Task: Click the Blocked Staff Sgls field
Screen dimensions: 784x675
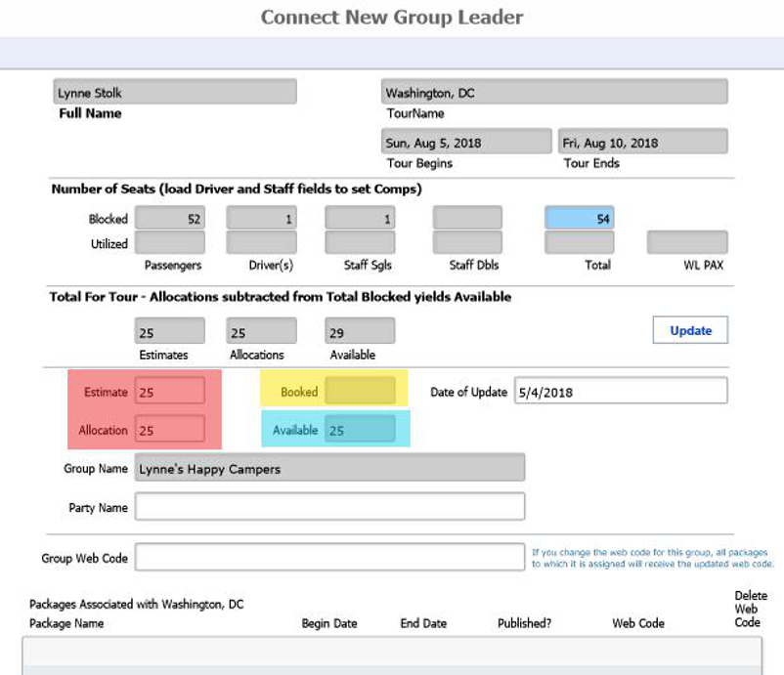Action: pyautogui.click(x=360, y=219)
